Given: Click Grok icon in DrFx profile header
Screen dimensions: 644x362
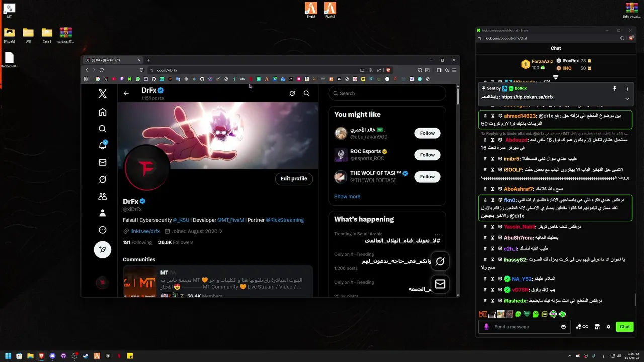Looking at the screenshot, I should click(x=292, y=93).
